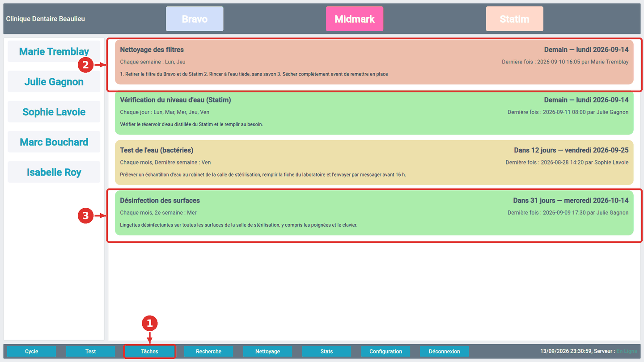This screenshot has width=644, height=362.
Task: Click 'Chaque mois, 2e semaine : Mer' text
Action: (x=158, y=213)
